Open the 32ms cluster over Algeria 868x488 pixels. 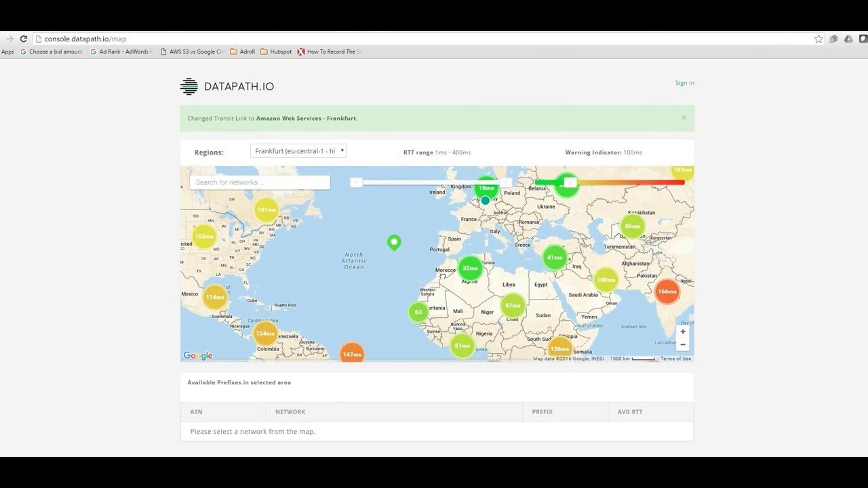coord(470,268)
